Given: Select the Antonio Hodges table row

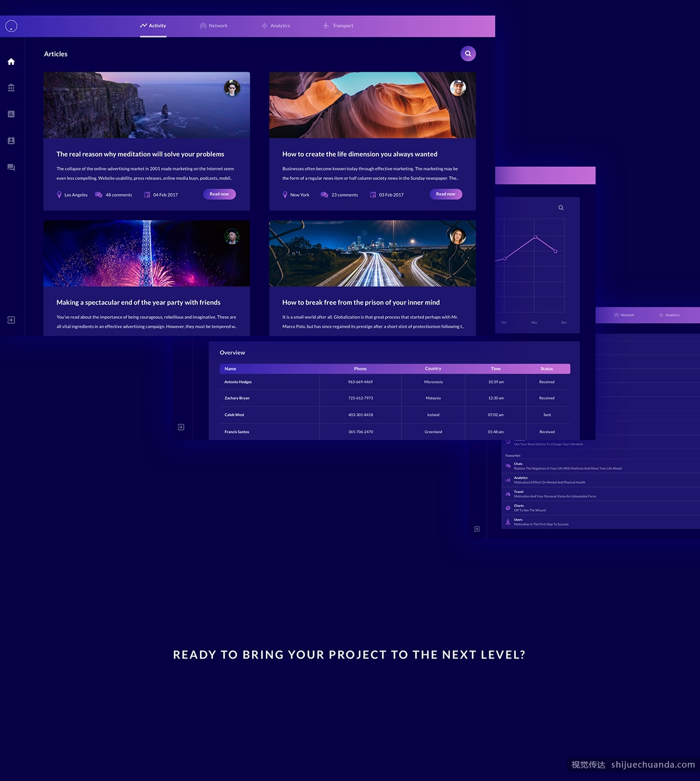Looking at the screenshot, I should pos(394,382).
